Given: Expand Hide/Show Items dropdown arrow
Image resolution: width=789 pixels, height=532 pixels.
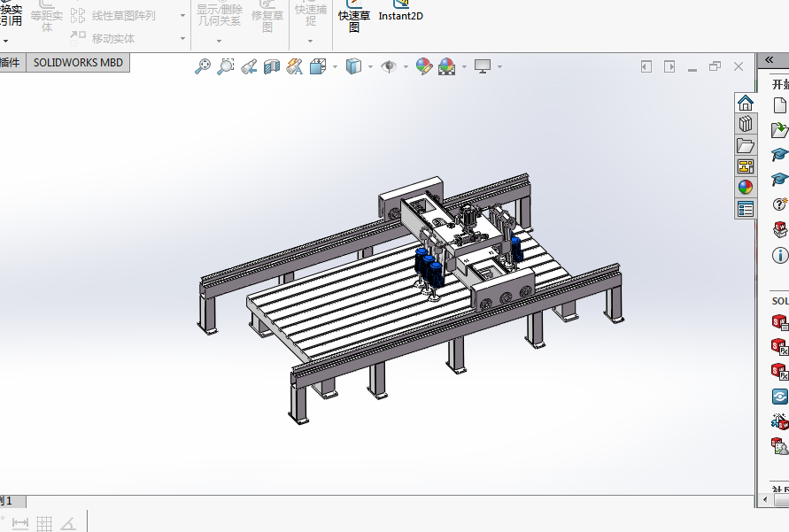Looking at the screenshot, I should (406, 66).
